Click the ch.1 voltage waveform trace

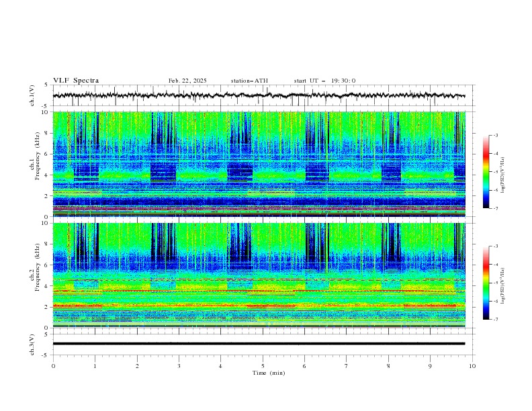[259, 95]
